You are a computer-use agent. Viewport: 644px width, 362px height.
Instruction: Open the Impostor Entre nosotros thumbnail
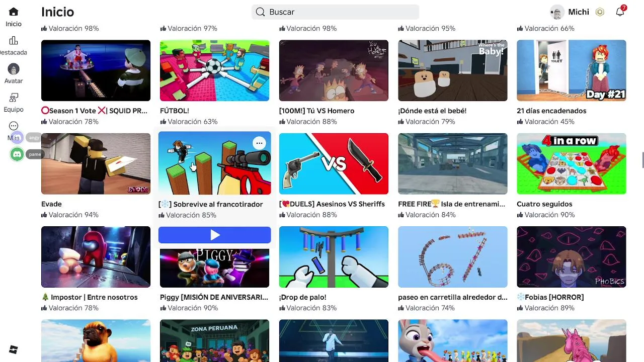click(96, 257)
